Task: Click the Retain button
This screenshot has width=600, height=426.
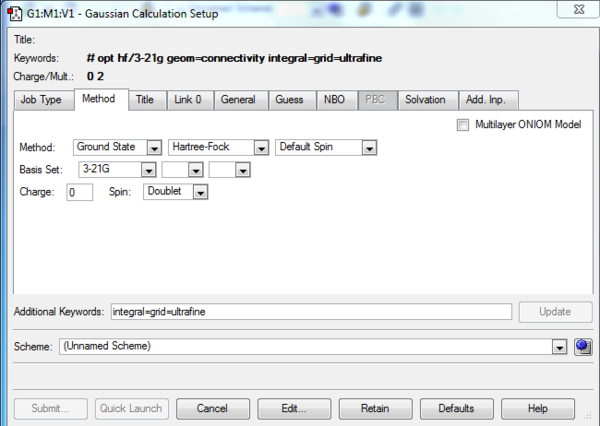Action: pos(375,409)
